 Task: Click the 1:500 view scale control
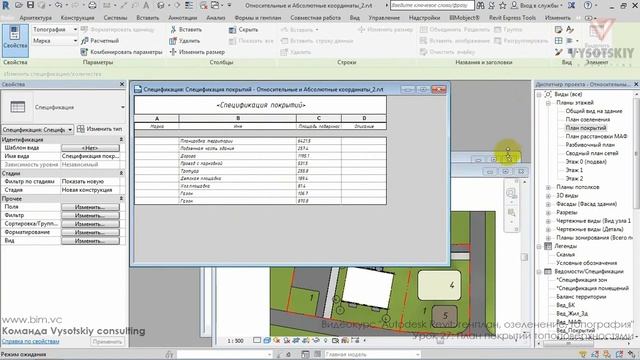[235, 340]
